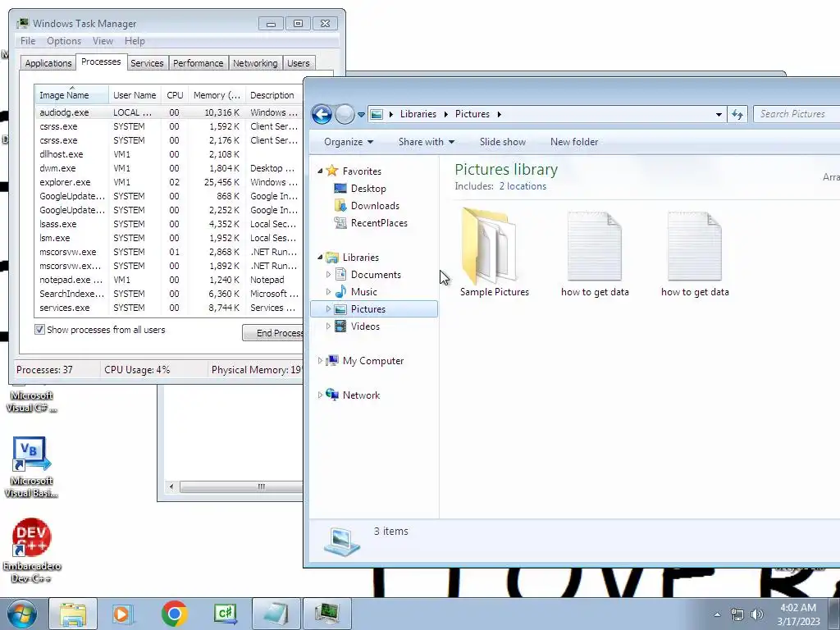Select the audiodg.exe process row
Screen dimensions: 840x630
169,112
